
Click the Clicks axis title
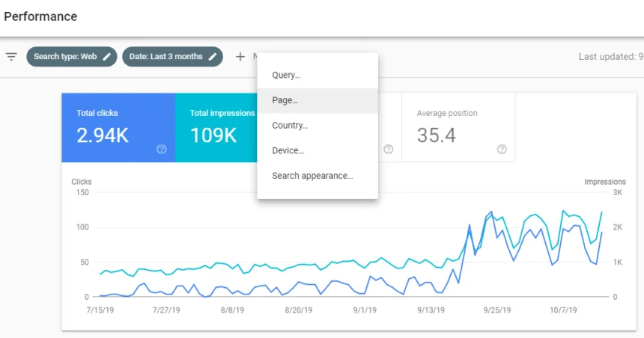pos(82,182)
